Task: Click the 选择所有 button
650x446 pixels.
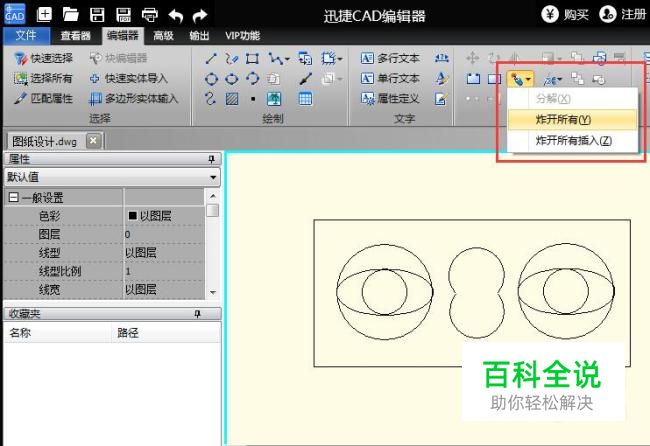Action: tap(43, 78)
